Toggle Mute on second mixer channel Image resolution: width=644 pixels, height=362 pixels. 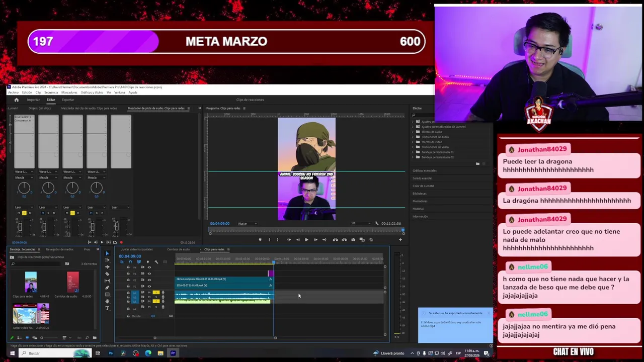(x=43, y=213)
